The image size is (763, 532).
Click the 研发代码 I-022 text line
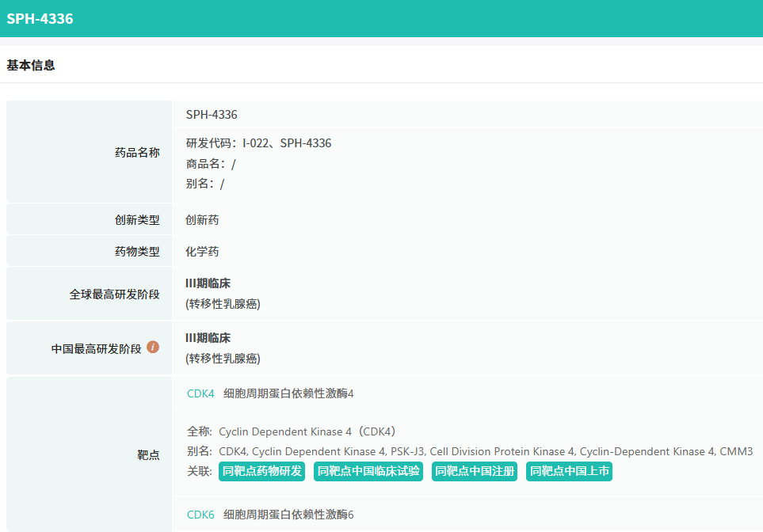coord(258,143)
